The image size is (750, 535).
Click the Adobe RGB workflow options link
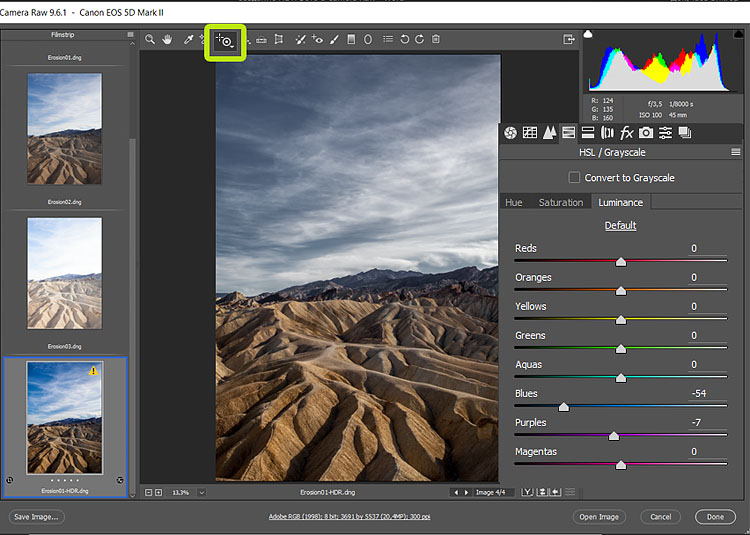347,517
